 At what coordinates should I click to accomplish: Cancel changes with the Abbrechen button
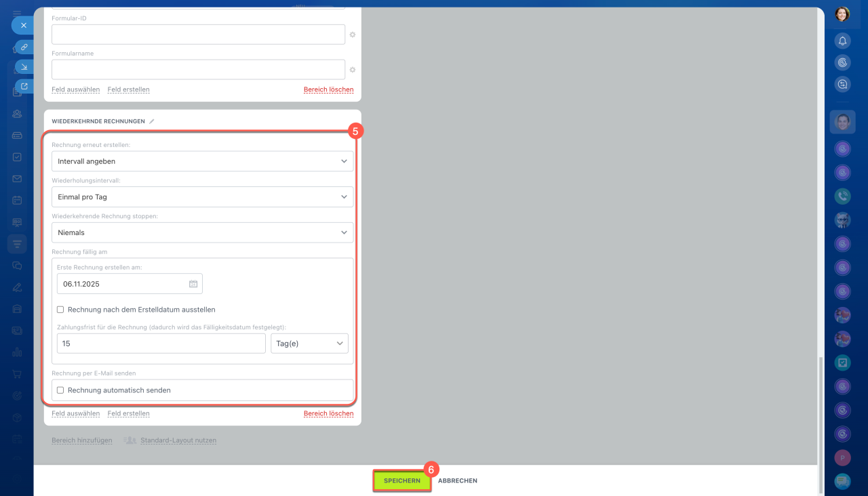(458, 481)
